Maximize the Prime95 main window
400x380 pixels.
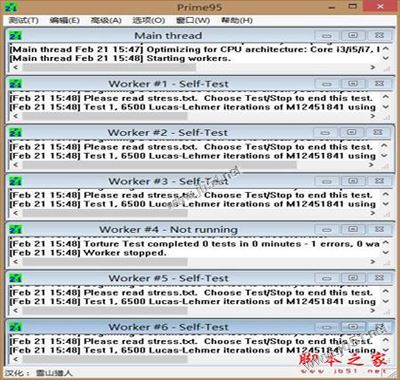(x=352, y=7)
